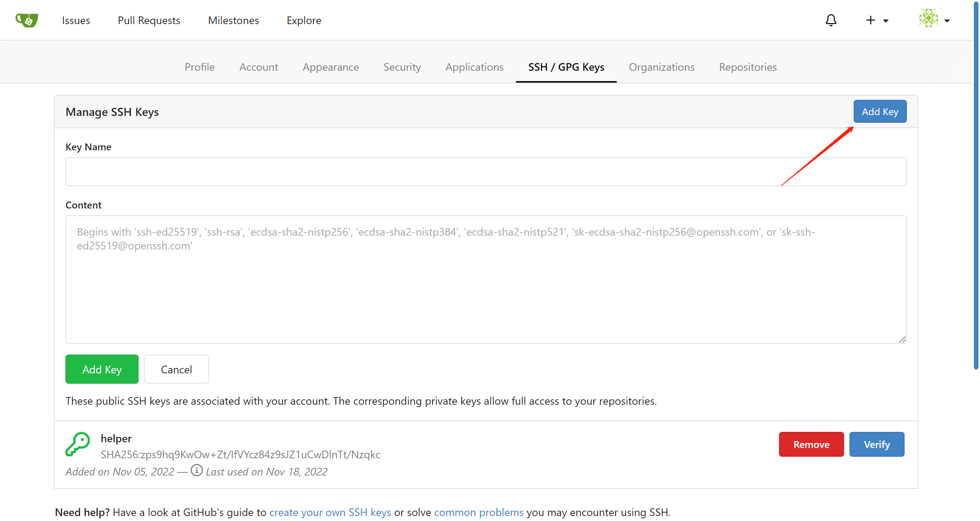Select the Organizations settings tab
Screen dimensions: 980x521
661,67
